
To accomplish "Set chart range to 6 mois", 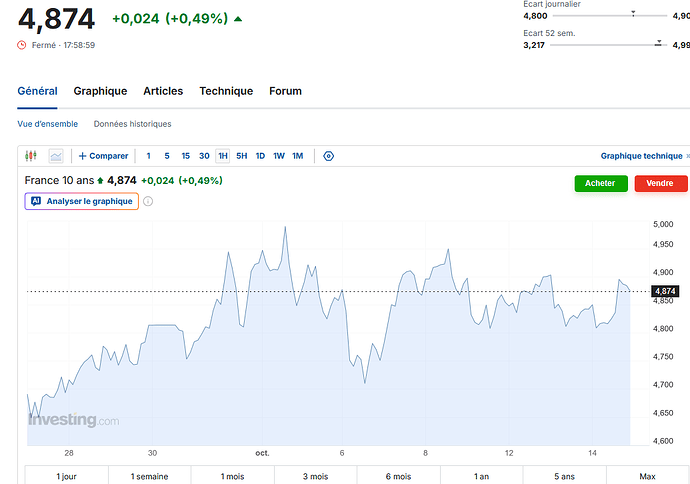I will [x=399, y=476].
